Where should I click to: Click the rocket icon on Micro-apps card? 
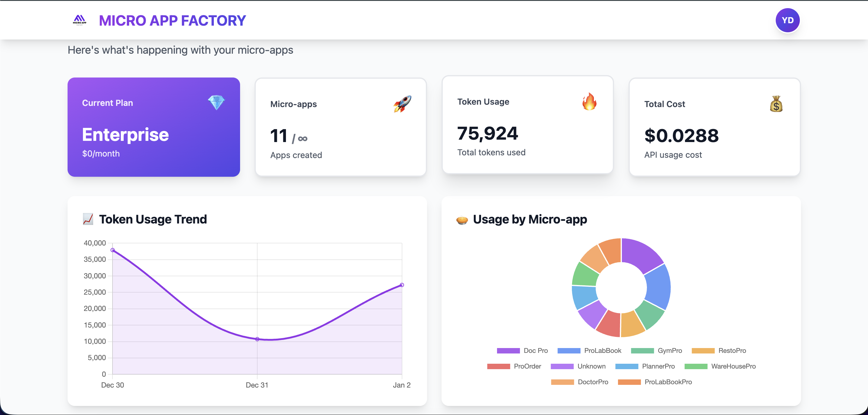402,104
